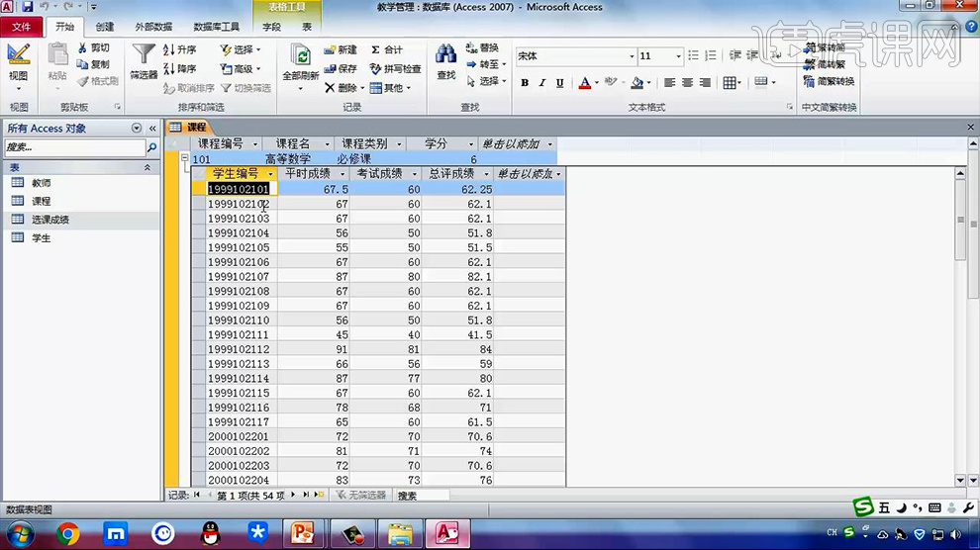The width and height of the screenshot is (980, 550).
Task: Click the navigation pane search box
Action: point(74,147)
